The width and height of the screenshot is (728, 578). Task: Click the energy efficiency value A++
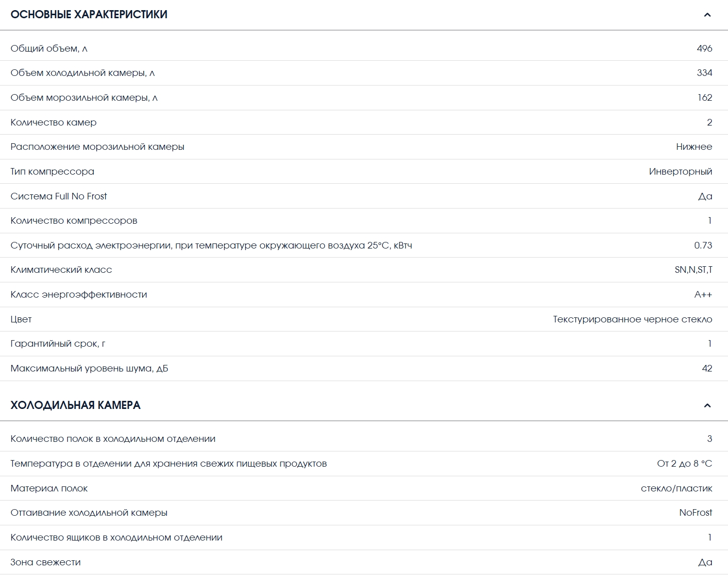click(x=703, y=295)
